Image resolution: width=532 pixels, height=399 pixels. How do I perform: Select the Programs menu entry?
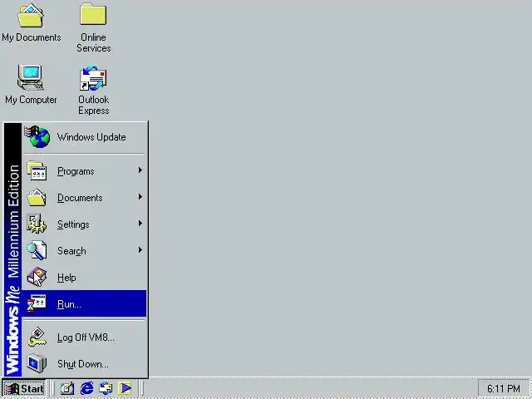tap(85, 171)
